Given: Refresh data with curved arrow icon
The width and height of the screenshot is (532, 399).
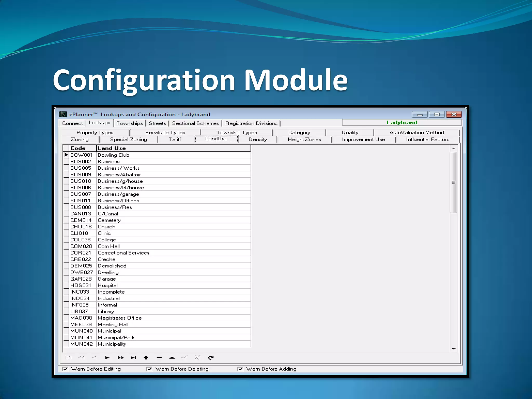Looking at the screenshot, I should (x=211, y=358).
